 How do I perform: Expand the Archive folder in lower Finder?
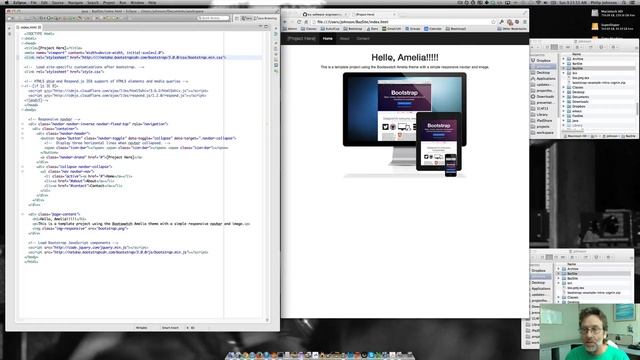point(559,269)
